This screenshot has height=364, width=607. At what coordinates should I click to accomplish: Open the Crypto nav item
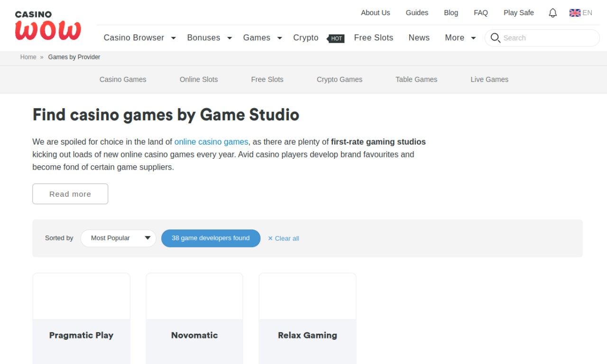306,38
